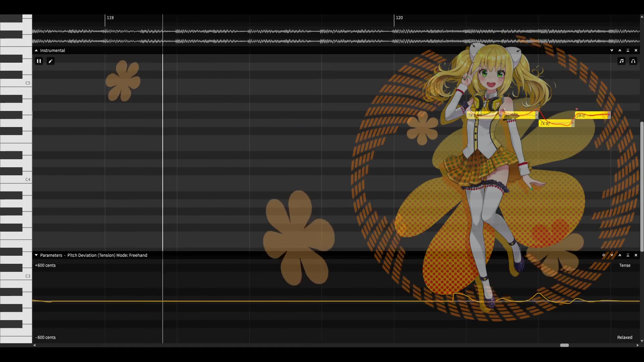Click the up chevron in the Instrumental header
The height and width of the screenshot is (362, 644).
tap(620, 50)
